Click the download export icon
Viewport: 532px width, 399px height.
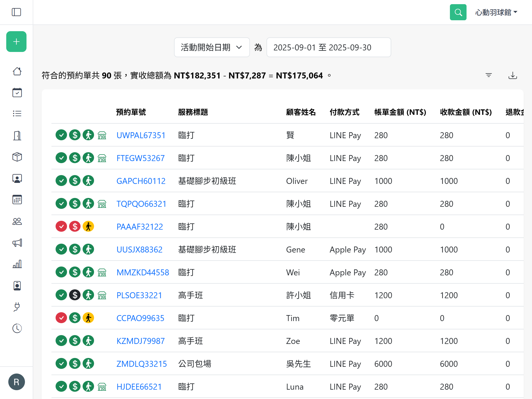click(x=513, y=75)
